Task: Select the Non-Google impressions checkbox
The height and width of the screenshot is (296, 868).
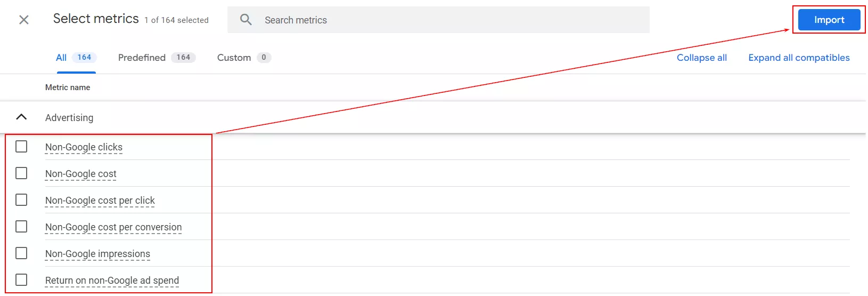Action: pyautogui.click(x=21, y=253)
